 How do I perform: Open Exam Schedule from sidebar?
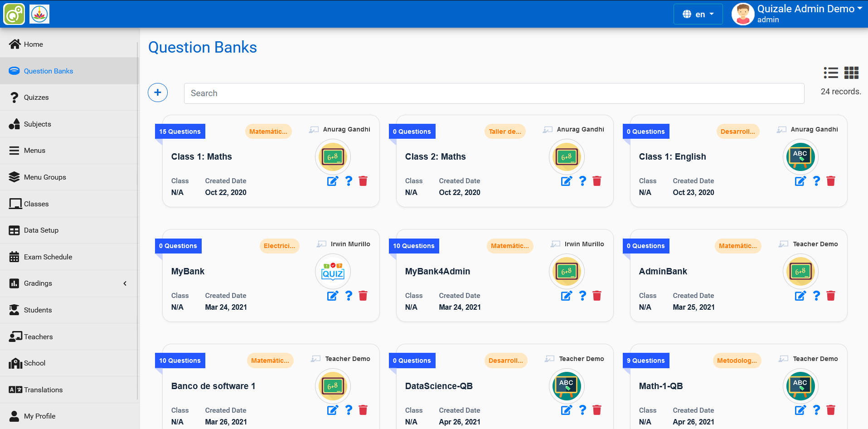tap(48, 257)
